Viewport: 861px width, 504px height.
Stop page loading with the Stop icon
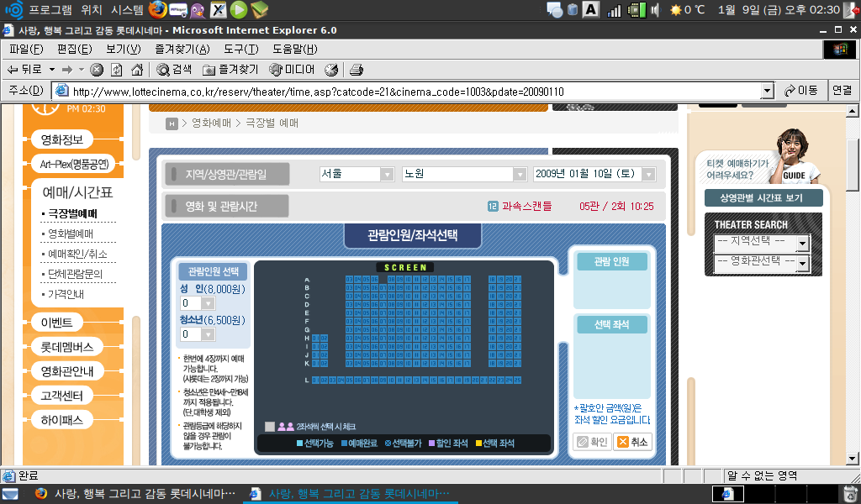click(x=97, y=70)
